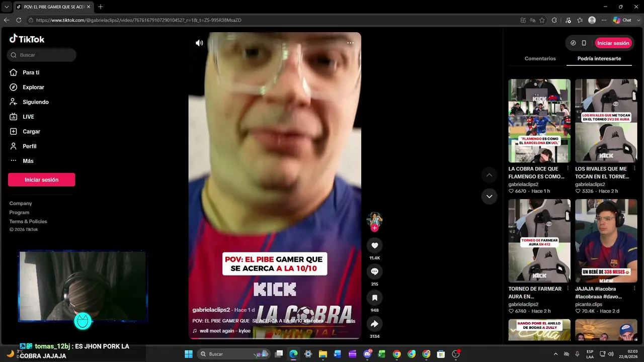Click the TikTok logo
Image resolution: width=644 pixels, height=362 pixels.
(x=27, y=39)
